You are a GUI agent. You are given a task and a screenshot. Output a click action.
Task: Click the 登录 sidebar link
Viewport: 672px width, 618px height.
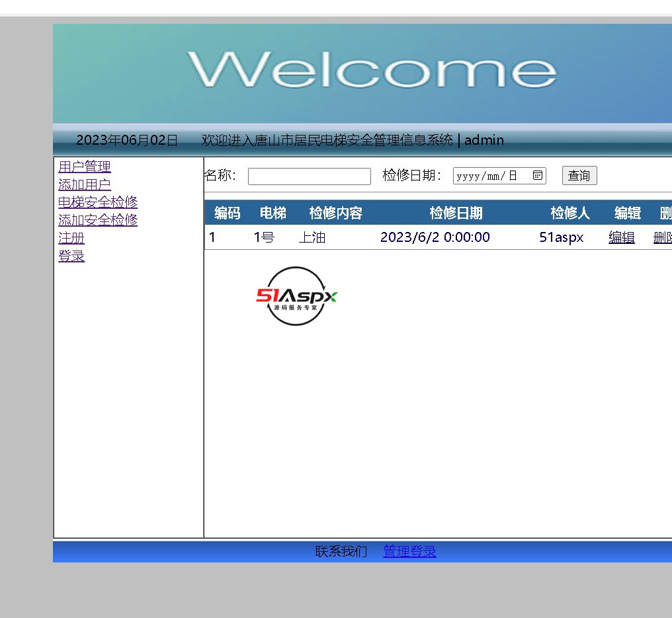[x=71, y=256]
